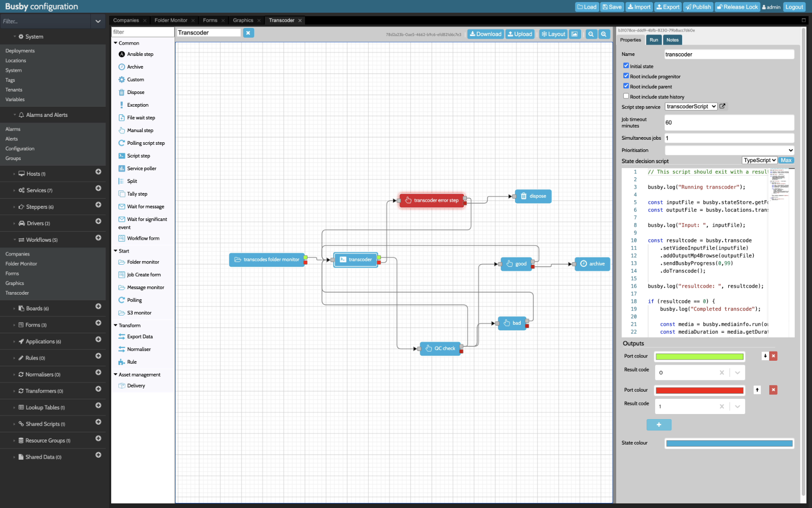
Task: Toggle the Initial state checkbox
Action: 626,66
